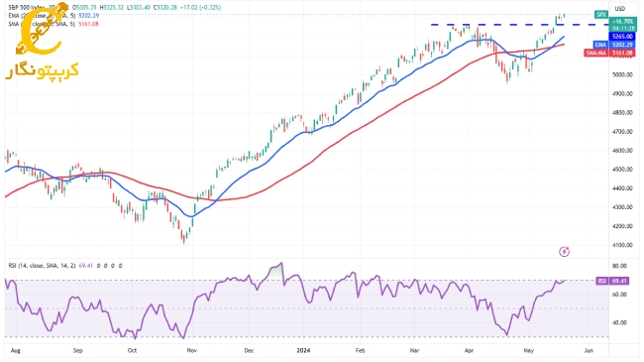Image resolution: width=644 pixels, height=362 pixels.
Task: Open the USD currency selector
Action: 620,8
